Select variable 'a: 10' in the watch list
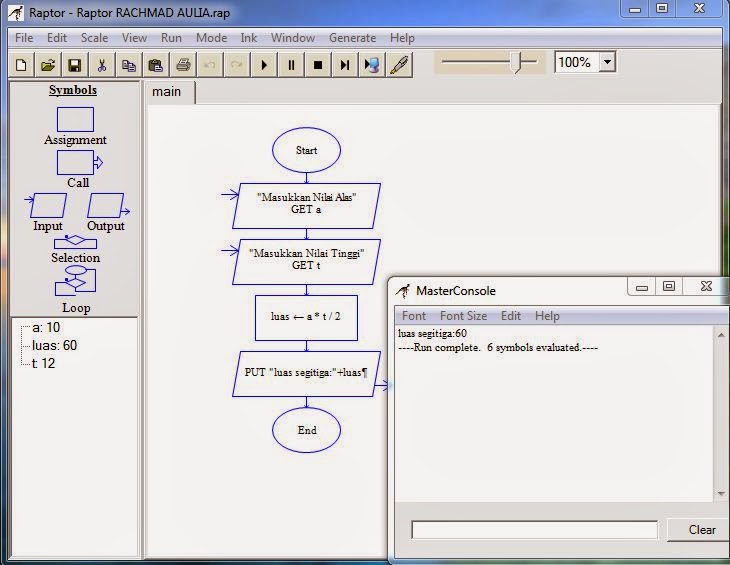The height and width of the screenshot is (565, 730). pos(46,328)
